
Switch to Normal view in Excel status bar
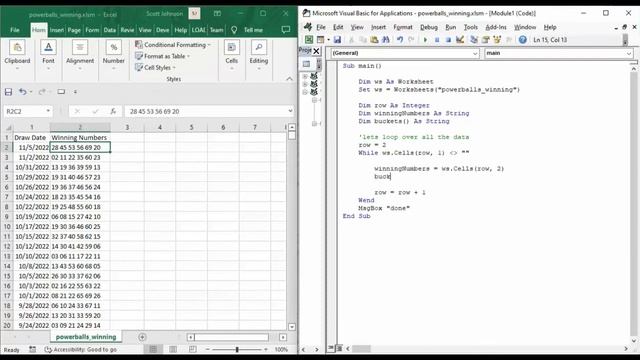click(153, 349)
